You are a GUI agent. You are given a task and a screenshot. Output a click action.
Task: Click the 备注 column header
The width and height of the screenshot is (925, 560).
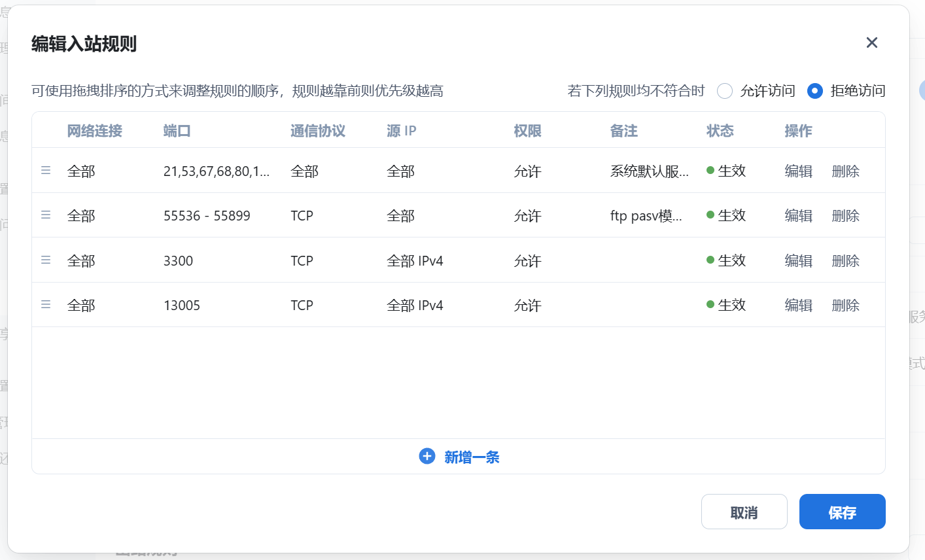point(624,131)
